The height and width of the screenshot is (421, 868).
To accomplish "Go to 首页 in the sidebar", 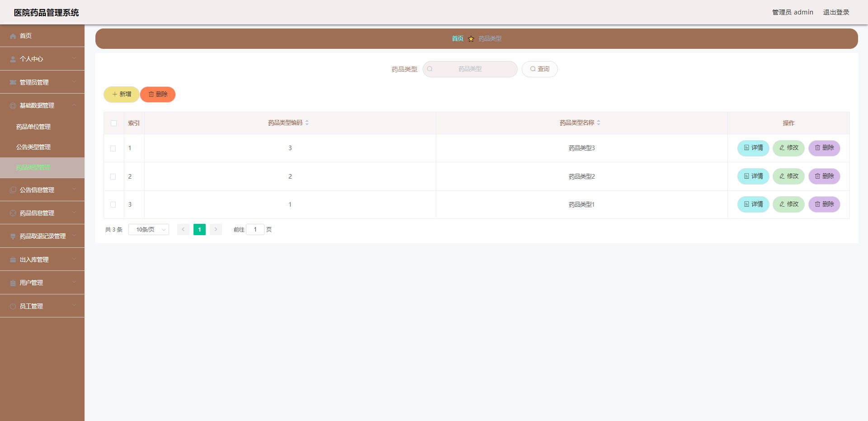I will coord(42,36).
